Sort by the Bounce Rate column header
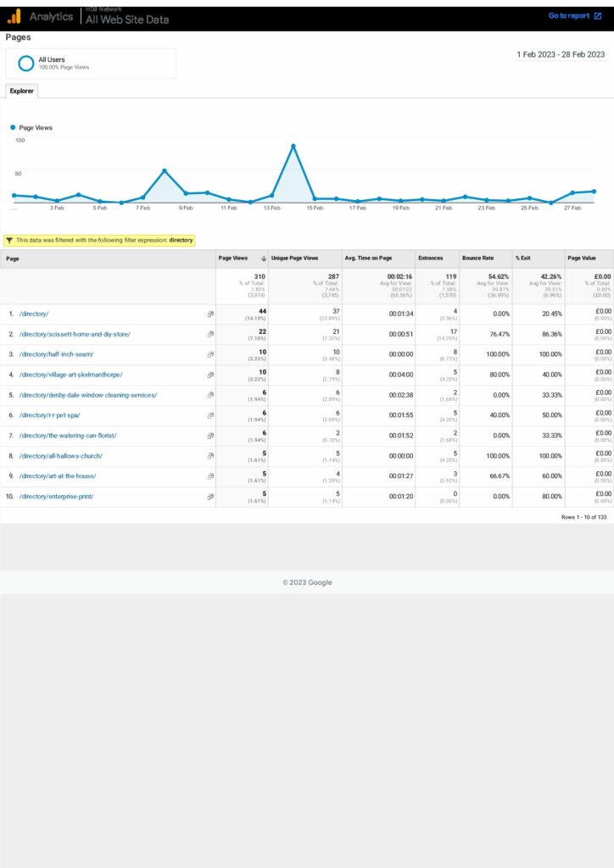614x868 pixels. [477, 259]
